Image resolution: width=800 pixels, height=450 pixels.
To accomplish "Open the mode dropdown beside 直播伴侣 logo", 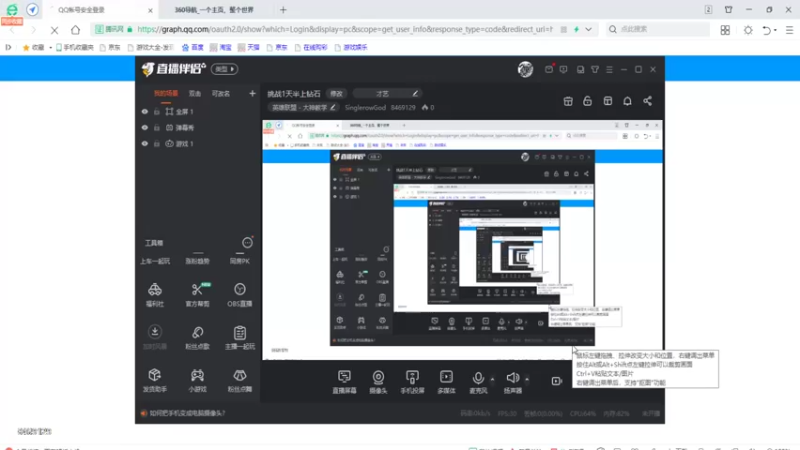I will [x=224, y=69].
